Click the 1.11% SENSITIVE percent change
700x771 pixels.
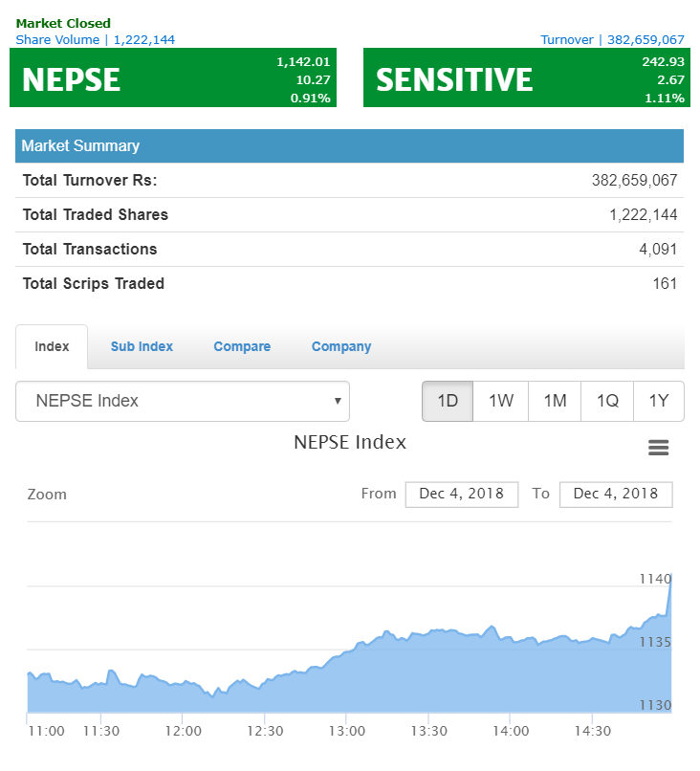[665, 99]
